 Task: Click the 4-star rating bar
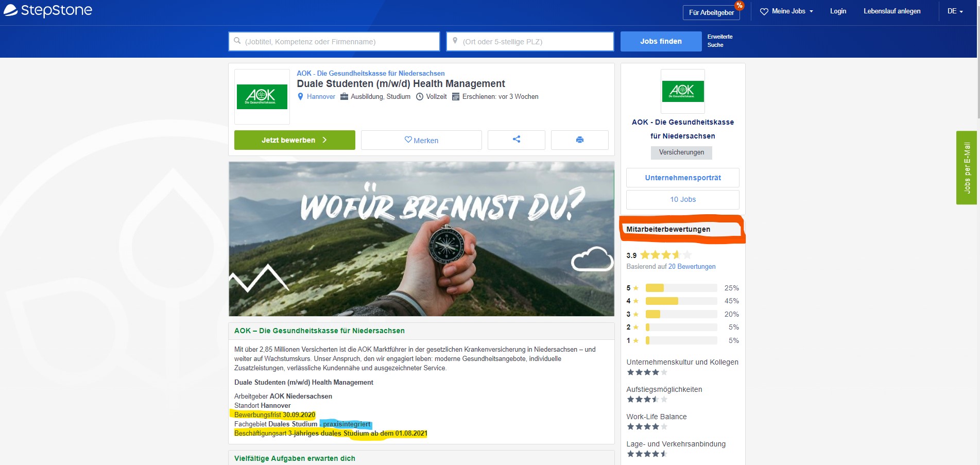(x=681, y=301)
